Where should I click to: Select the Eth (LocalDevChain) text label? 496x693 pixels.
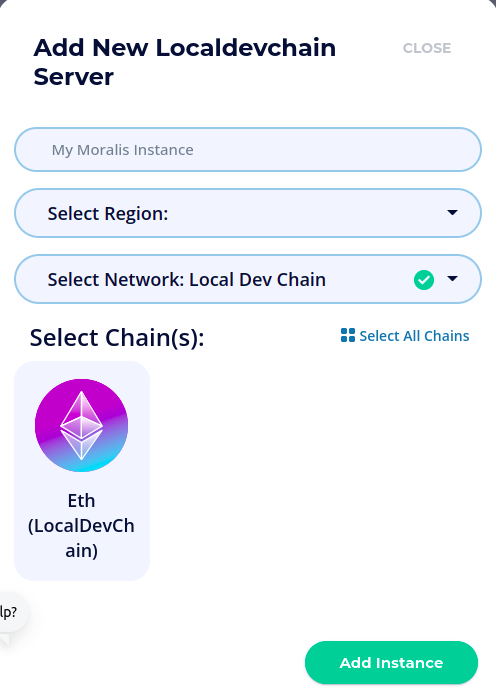pyautogui.click(x=81, y=525)
